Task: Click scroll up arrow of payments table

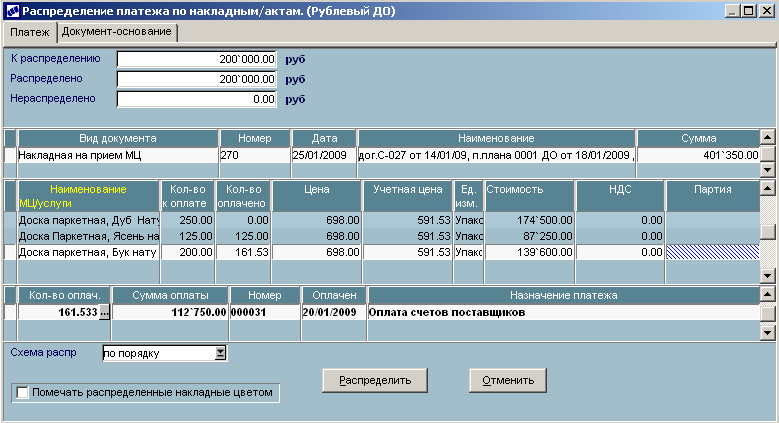Action: click(768, 294)
